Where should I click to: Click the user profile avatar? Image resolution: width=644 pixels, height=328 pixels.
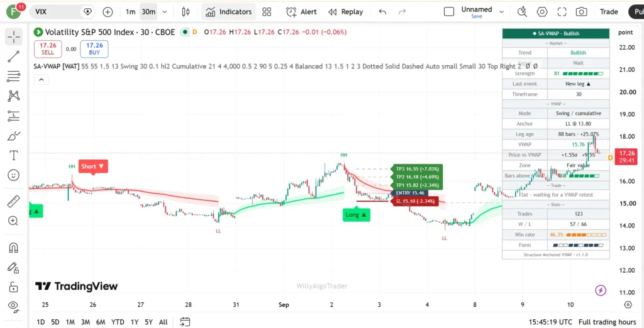(x=14, y=12)
